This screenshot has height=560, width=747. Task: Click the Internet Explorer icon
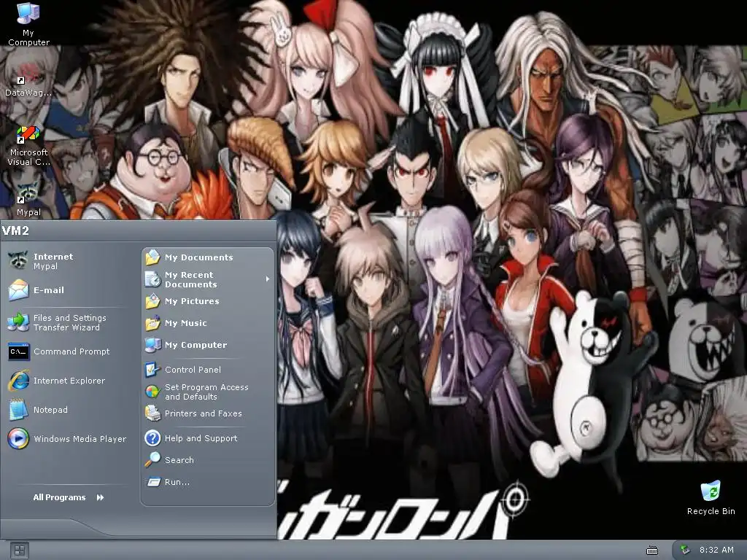(18, 381)
